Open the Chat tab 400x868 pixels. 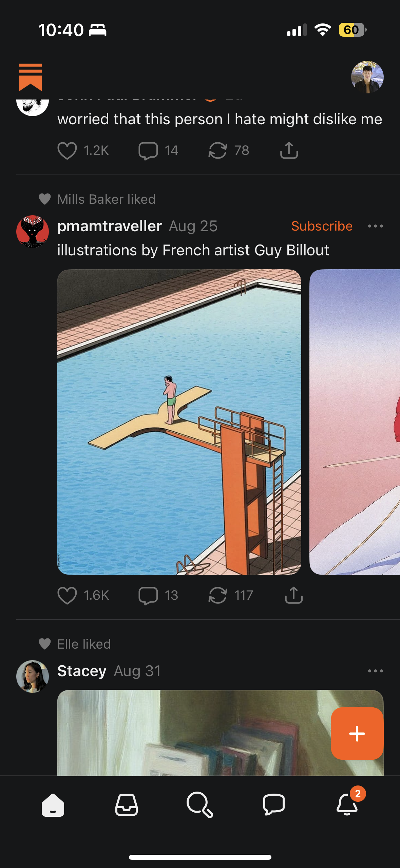click(274, 804)
